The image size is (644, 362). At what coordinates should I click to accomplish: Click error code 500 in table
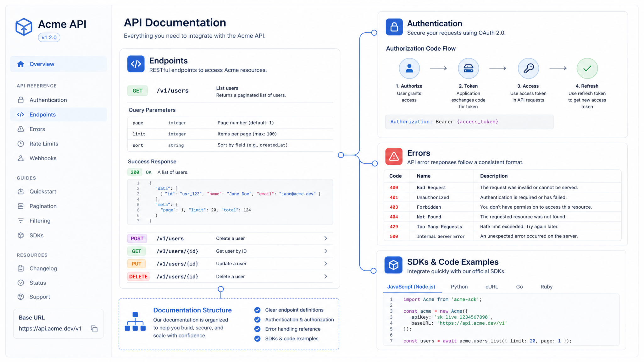394,237
